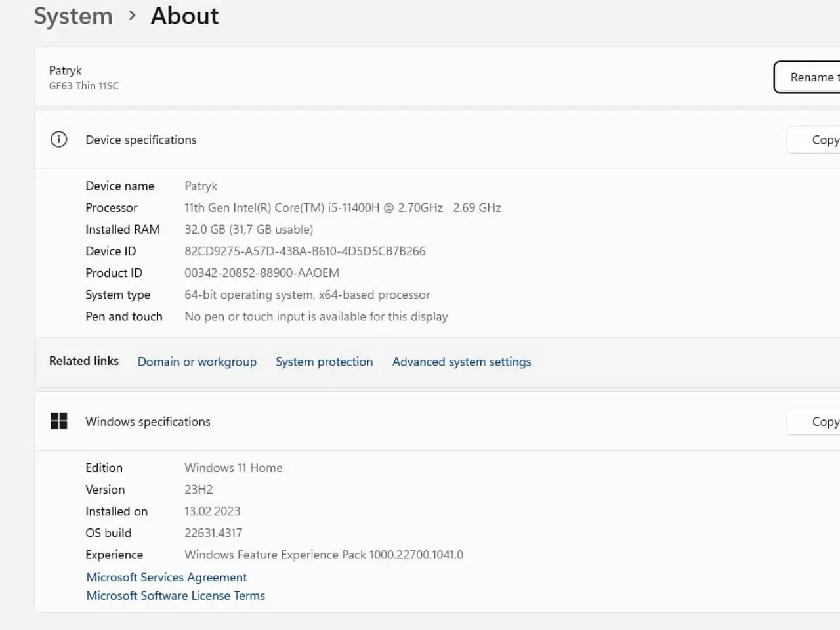
Task: Select PC name Patryk in top card
Action: click(x=66, y=70)
